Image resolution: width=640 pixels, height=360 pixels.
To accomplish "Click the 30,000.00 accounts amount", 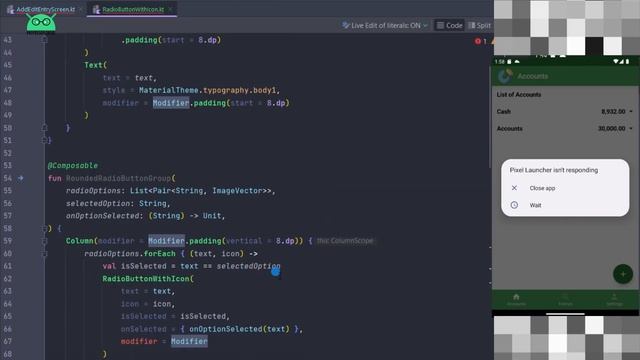I will [611, 129].
